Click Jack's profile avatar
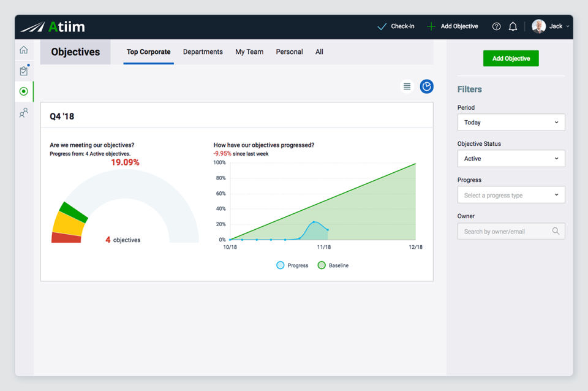Screen dimensions: 588x391 pyautogui.click(x=539, y=26)
